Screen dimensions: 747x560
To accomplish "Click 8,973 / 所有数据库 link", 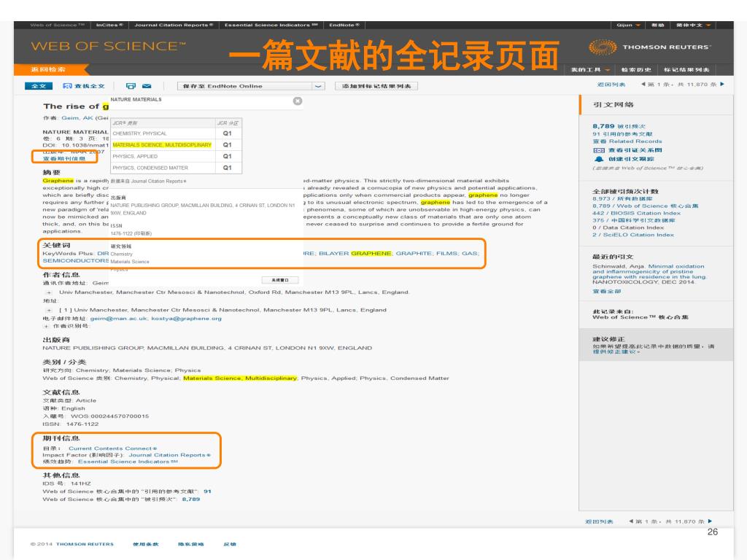I will 622,198.
